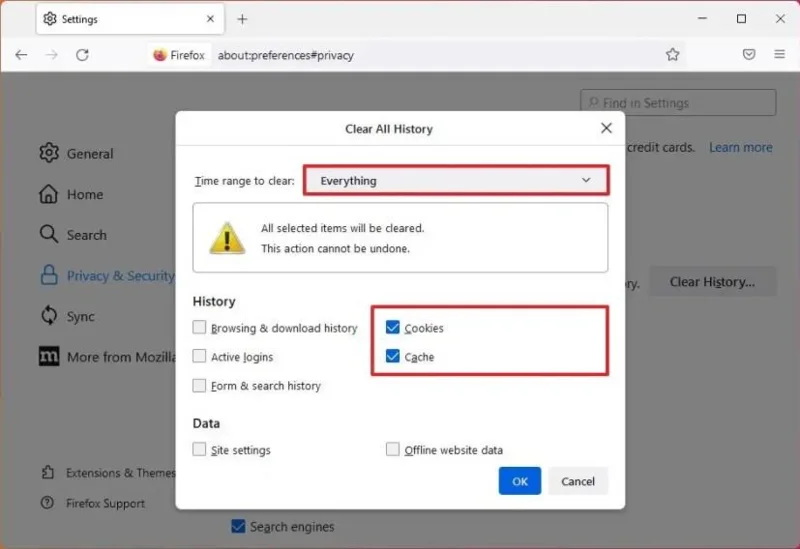800x549 pixels.
Task: Click the Extensions puzzle piece icon
Action: click(47, 472)
